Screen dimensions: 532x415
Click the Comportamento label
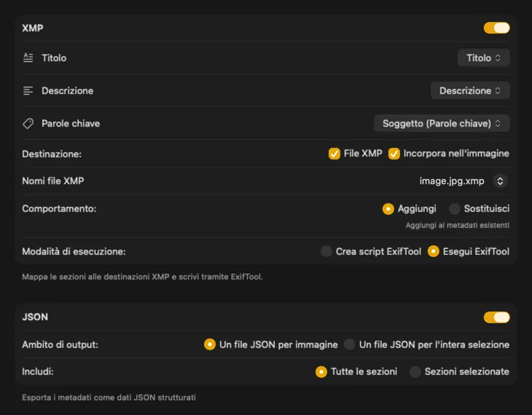pyautogui.click(x=59, y=208)
